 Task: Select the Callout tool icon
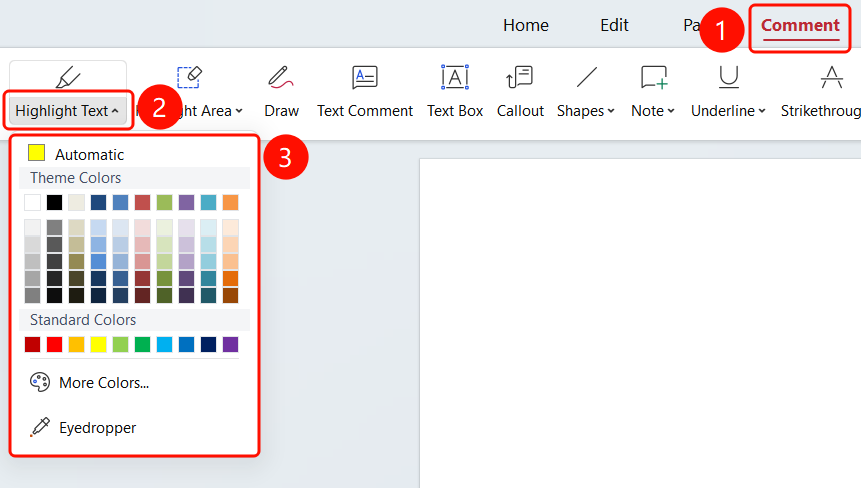(x=519, y=77)
